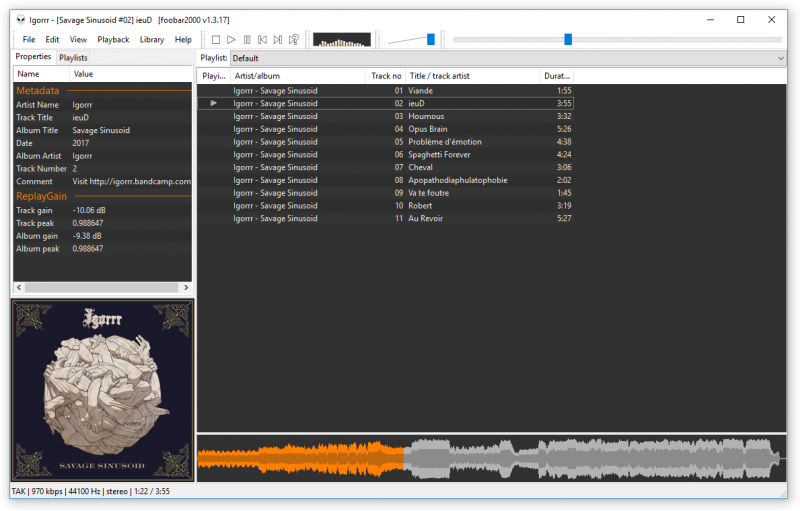Pause the current track

tap(247, 40)
